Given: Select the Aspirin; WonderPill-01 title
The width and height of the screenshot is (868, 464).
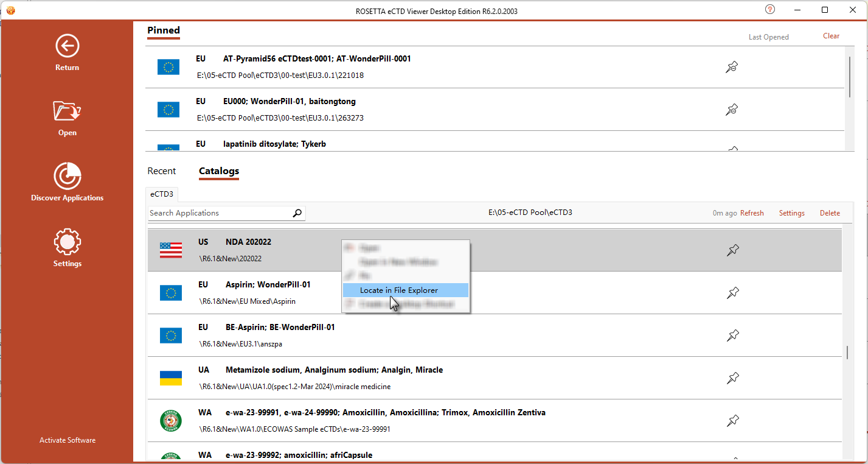Looking at the screenshot, I should (268, 284).
